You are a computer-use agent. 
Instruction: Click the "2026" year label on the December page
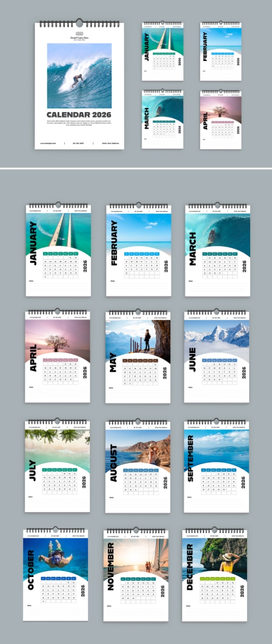(x=242, y=591)
